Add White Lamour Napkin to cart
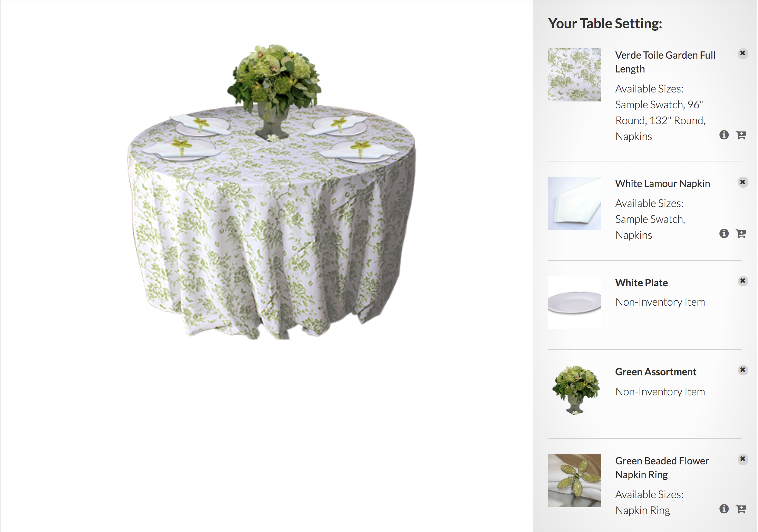The height and width of the screenshot is (532, 758). pyautogui.click(x=741, y=234)
